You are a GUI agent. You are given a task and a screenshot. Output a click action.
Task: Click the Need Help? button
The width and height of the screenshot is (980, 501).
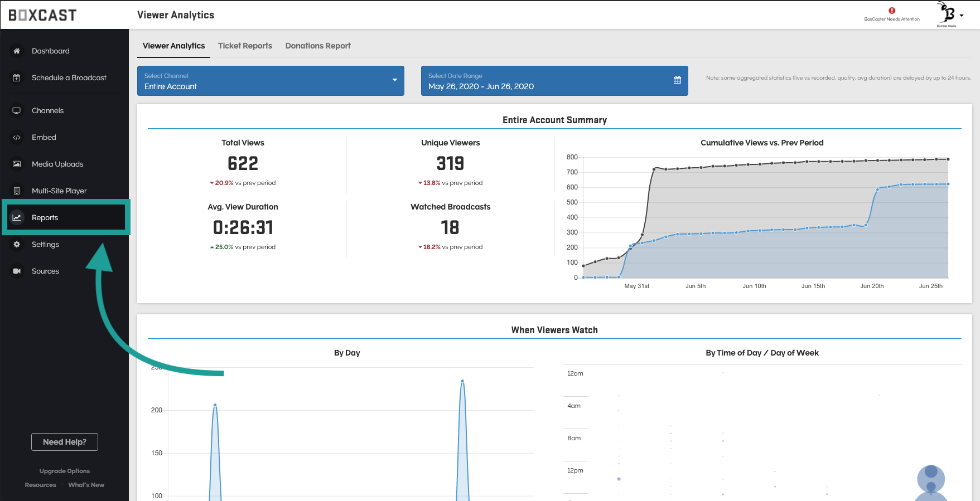pos(65,442)
